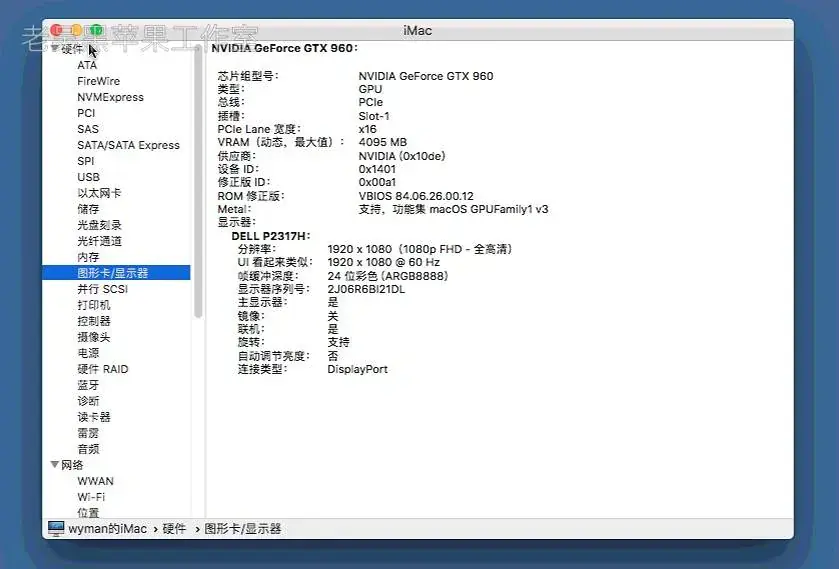The width and height of the screenshot is (839, 569).
Task: Select WWAN under network
Action: pos(95,481)
